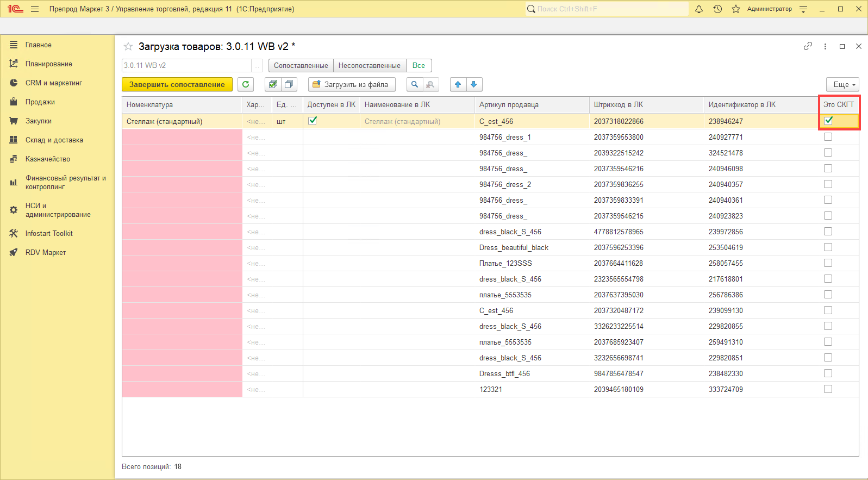Viewport: 868px width, 480px height.
Task: Open history clock icon in title bar
Action: click(x=717, y=9)
